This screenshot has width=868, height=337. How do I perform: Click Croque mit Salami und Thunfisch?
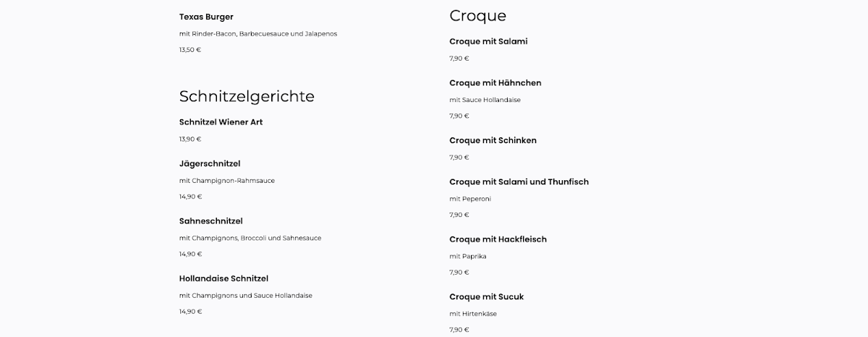519,182
